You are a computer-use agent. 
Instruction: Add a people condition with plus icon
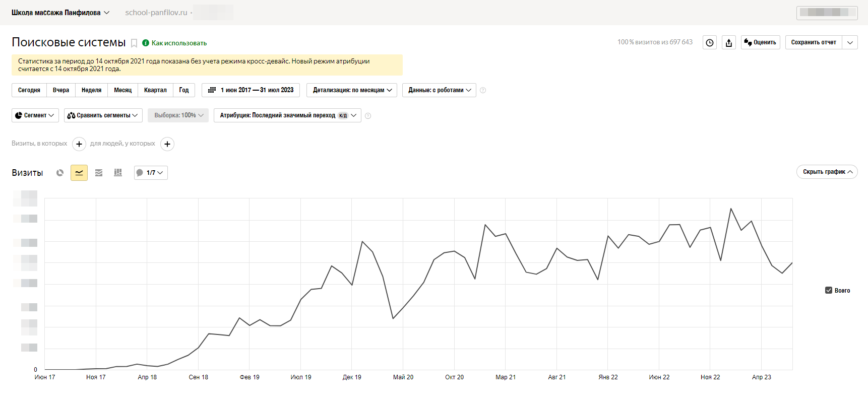pyautogui.click(x=167, y=144)
